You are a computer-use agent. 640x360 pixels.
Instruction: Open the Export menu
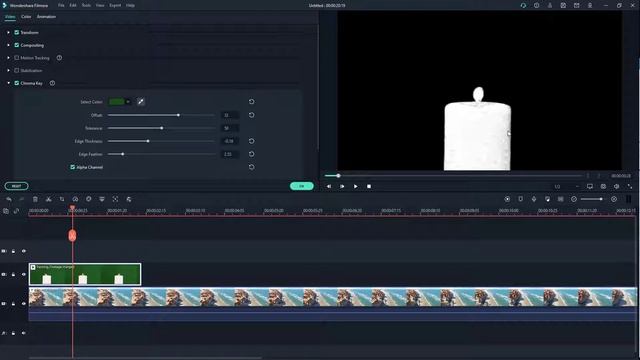(115, 5)
